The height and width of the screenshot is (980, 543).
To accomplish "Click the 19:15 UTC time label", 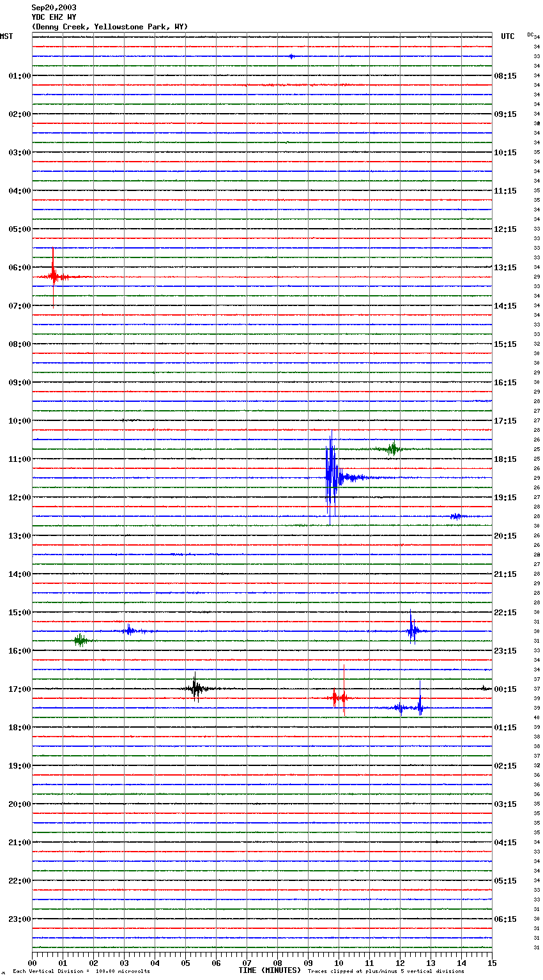I will click(x=505, y=498).
